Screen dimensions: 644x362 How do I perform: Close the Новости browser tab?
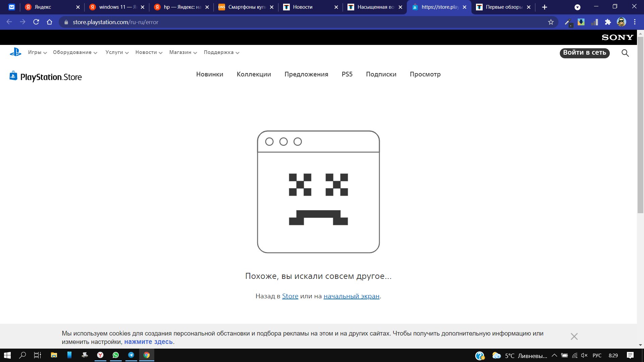point(336,7)
